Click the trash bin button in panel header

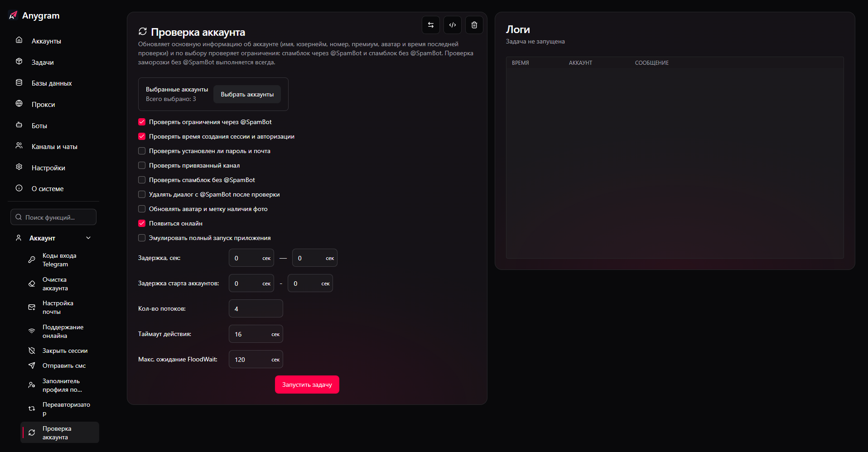(x=474, y=25)
